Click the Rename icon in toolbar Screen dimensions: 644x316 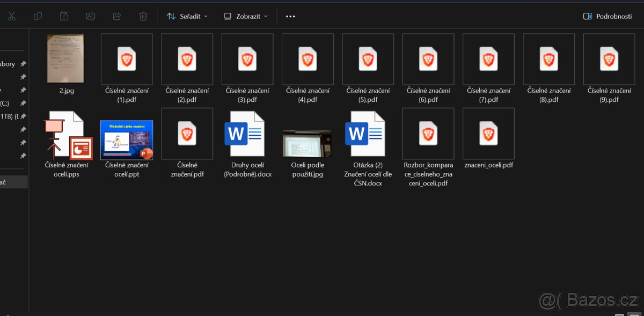click(x=90, y=16)
